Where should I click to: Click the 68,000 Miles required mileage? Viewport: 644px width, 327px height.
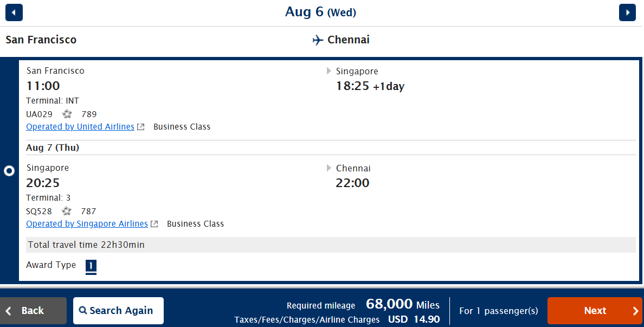pos(402,304)
